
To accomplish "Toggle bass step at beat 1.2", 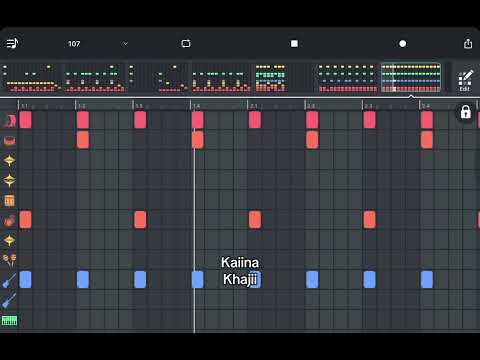I will point(83,280).
